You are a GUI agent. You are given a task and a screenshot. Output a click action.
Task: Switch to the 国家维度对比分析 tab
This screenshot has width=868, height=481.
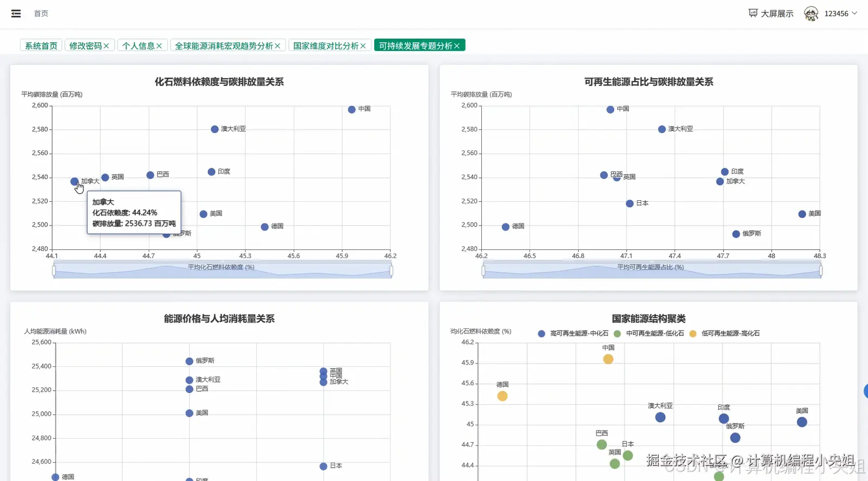coord(326,45)
